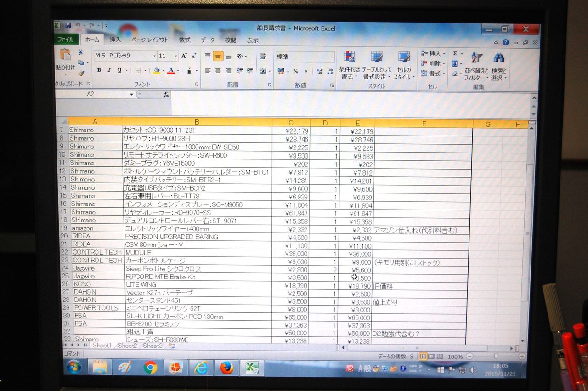Open the number format 標準 dropdown
Screen dimensions: 588x391
click(x=332, y=57)
